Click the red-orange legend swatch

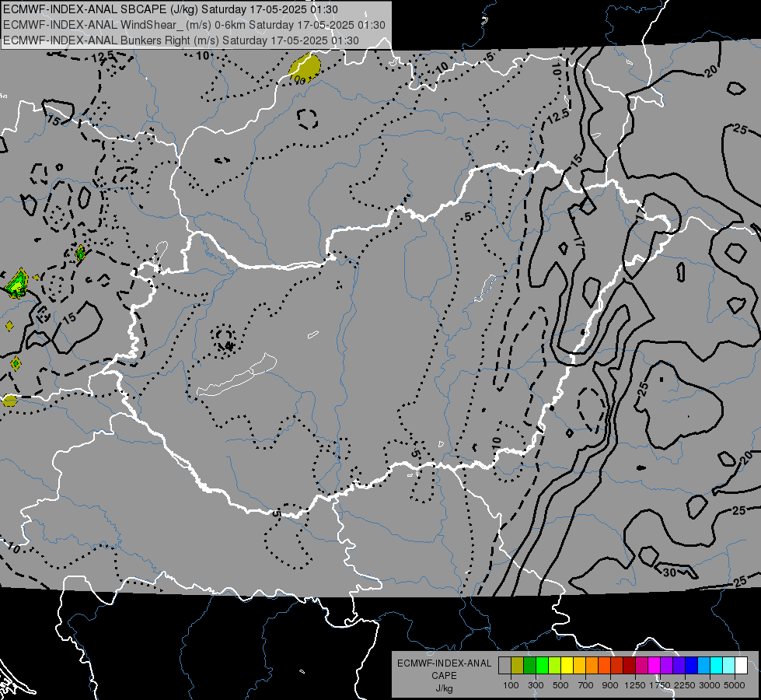point(604,666)
